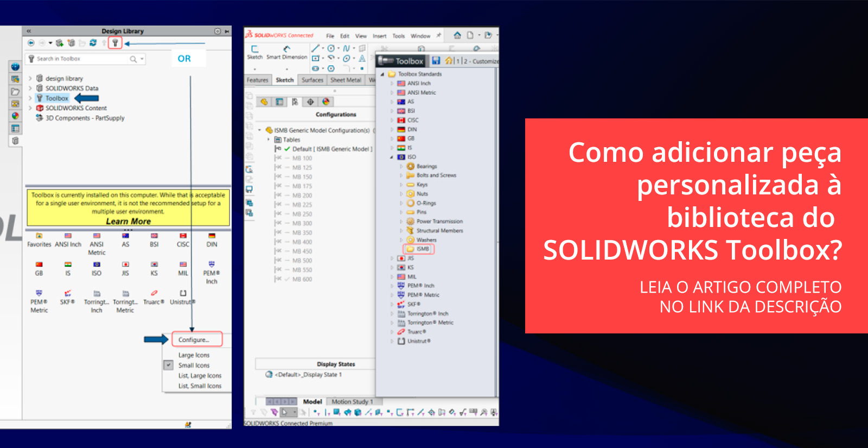Open the File Explorer task pane tab

[x=15, y=92]
